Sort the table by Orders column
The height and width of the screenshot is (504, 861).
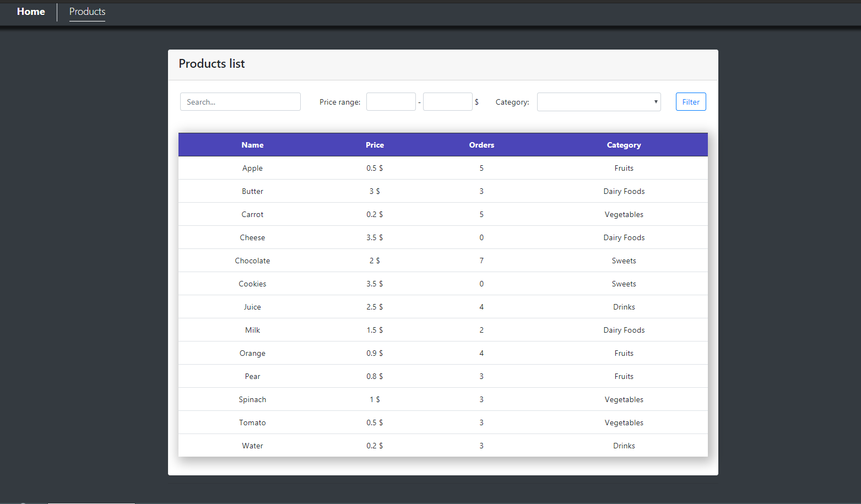point(481,144)
